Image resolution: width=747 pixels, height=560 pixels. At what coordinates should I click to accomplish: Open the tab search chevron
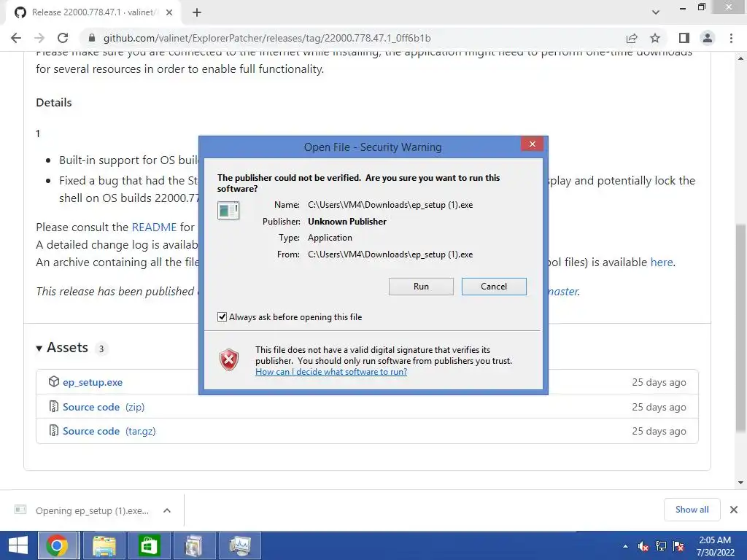tap(656, 12)
